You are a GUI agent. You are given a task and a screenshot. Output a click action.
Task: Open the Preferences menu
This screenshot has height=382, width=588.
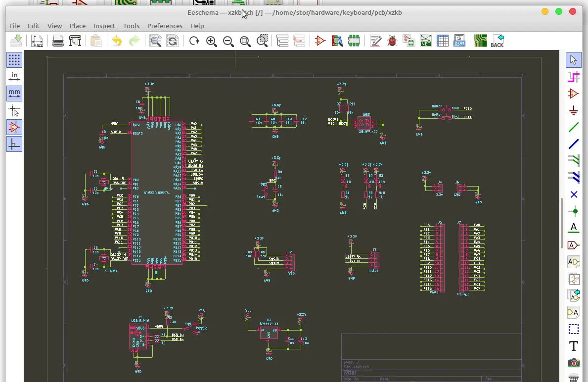[x=165, y=26]
